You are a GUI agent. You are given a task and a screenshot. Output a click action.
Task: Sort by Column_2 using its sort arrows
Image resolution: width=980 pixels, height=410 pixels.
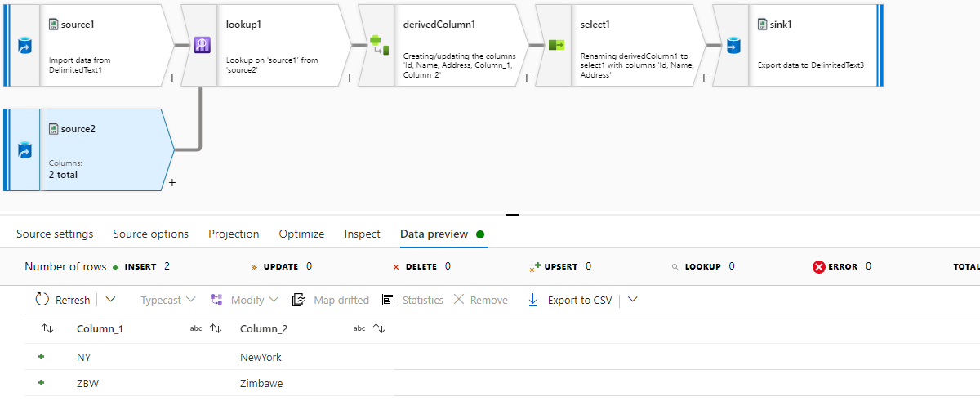click(x=379, y=328)
